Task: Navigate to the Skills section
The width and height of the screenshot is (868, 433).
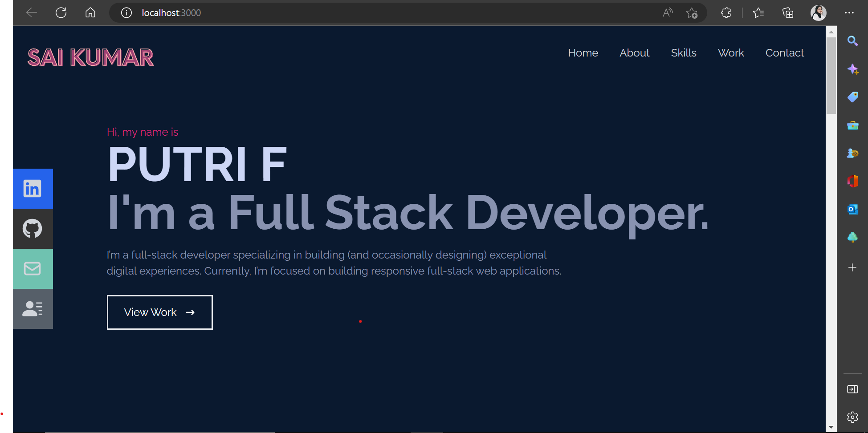Action: (x=684, y=53)
